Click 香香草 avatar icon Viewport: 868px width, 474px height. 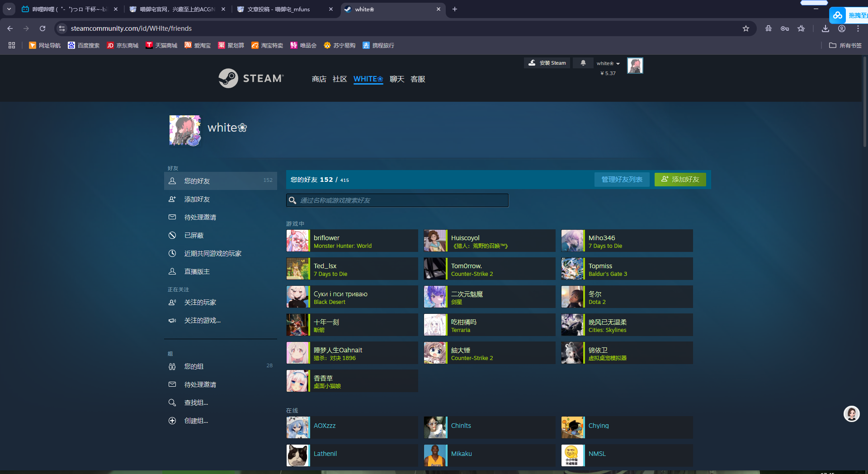pyautogui.click(x=297, y=381)
